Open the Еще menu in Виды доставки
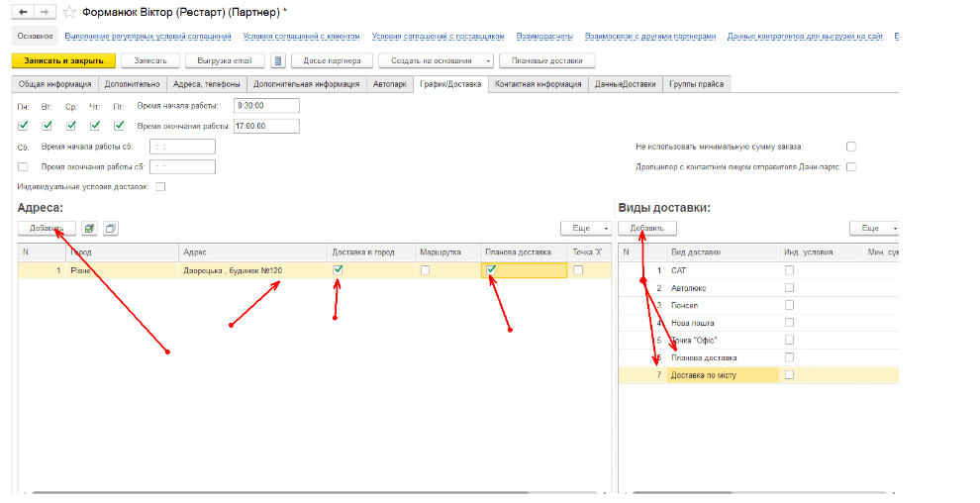Viewport: 980px width, 503px height. [x=874, y=229]
